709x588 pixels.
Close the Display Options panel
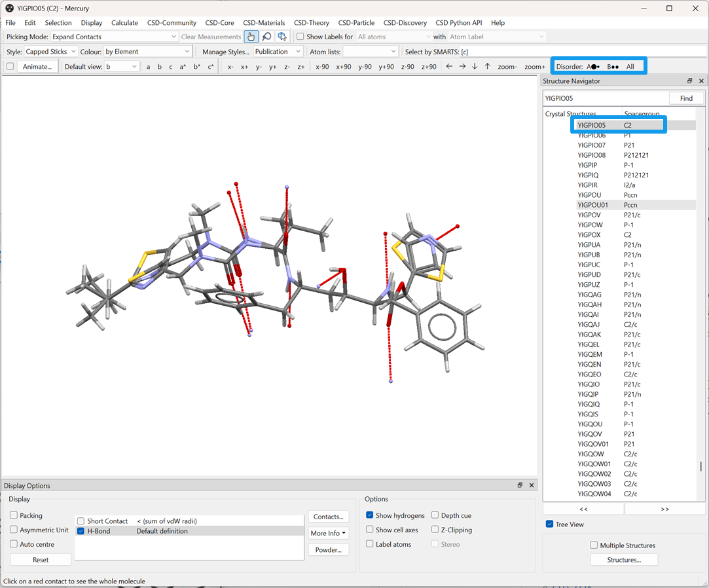(x=532, y=486)
